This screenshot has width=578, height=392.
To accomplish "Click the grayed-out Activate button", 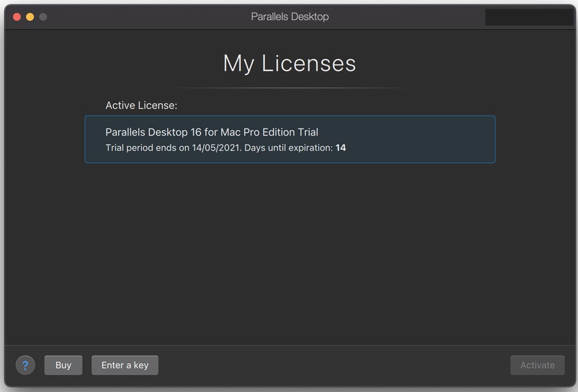I will click(x=537, y=365).
